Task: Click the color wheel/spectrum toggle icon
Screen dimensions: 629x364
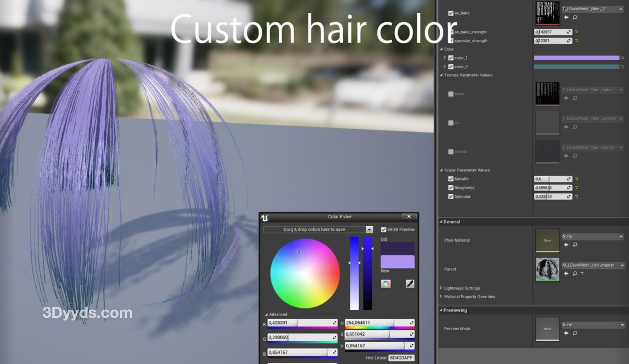Action: (x=386, y=284)
